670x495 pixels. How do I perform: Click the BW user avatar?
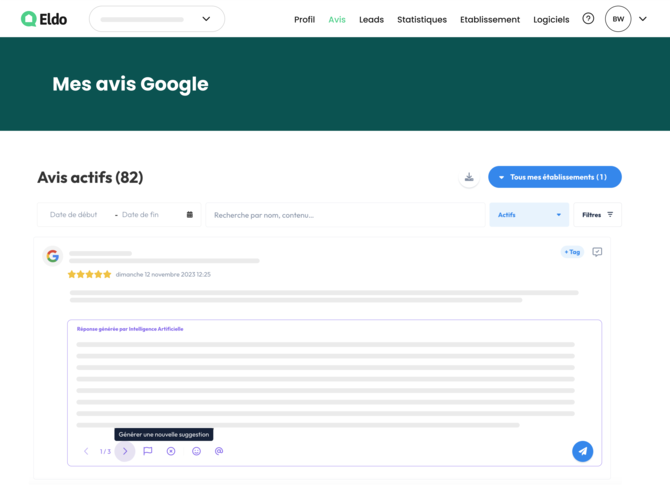coord(618,19)
